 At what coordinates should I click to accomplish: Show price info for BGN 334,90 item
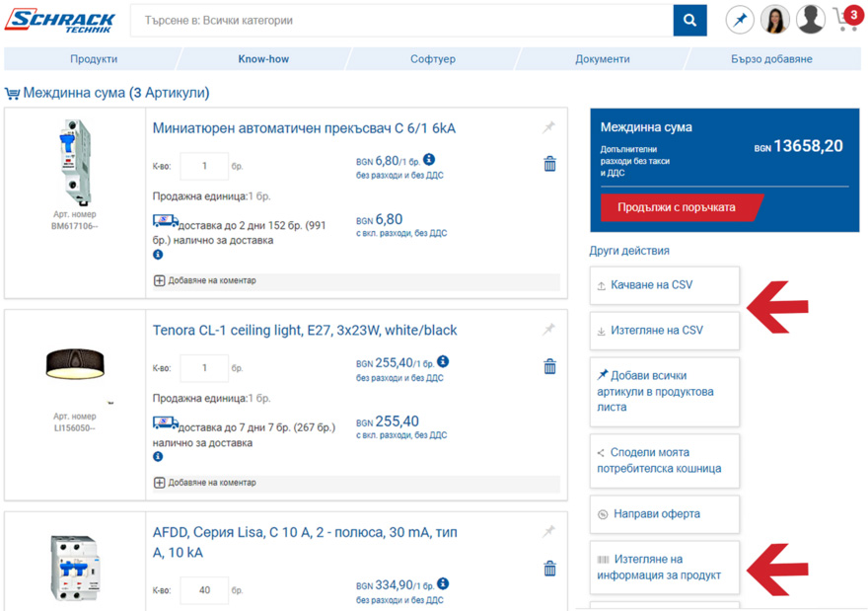click(x=443, y=584)
